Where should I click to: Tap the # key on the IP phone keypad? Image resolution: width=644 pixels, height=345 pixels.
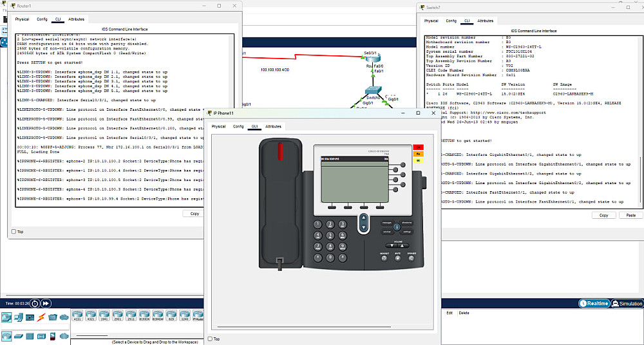click(343, 257)
